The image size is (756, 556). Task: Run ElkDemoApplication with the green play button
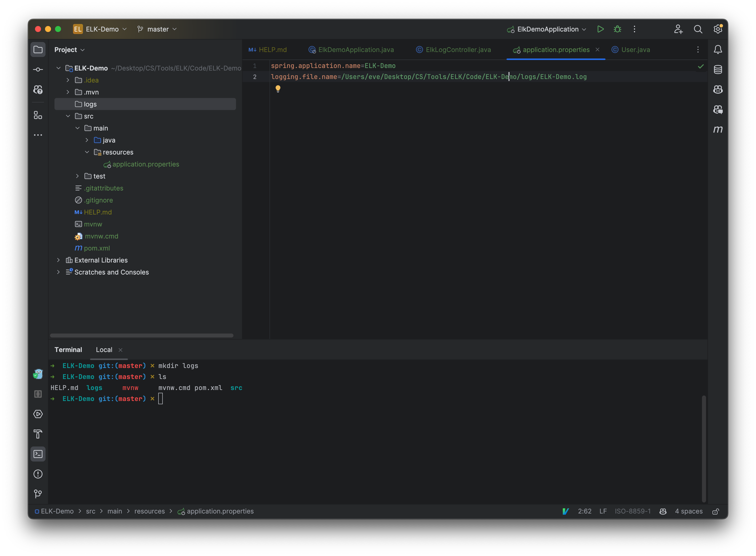600,29
